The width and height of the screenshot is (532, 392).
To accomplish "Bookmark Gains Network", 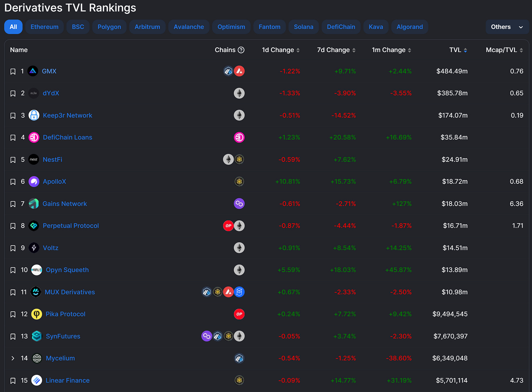I will pos(13,204).
